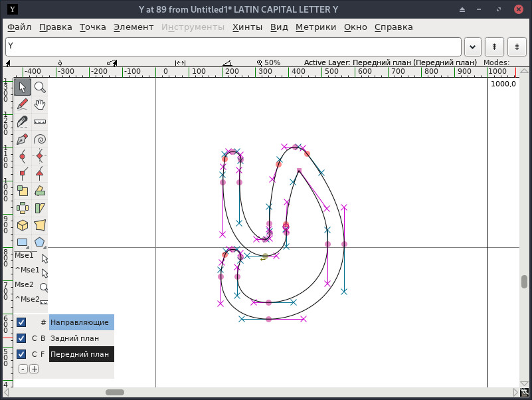This screenshot has width=532, height=400.
Task: Click the horizontal scrollbar thumb
Action: click(114, 393)
